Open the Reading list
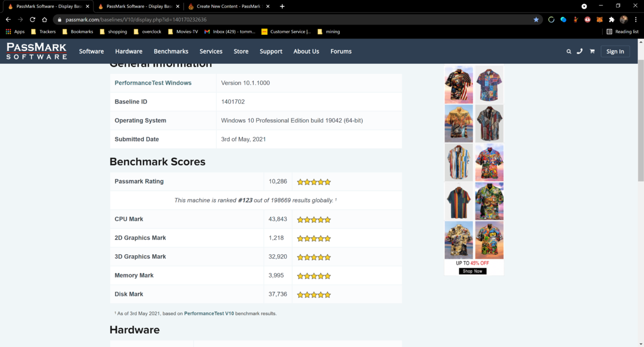 [623, 32]
